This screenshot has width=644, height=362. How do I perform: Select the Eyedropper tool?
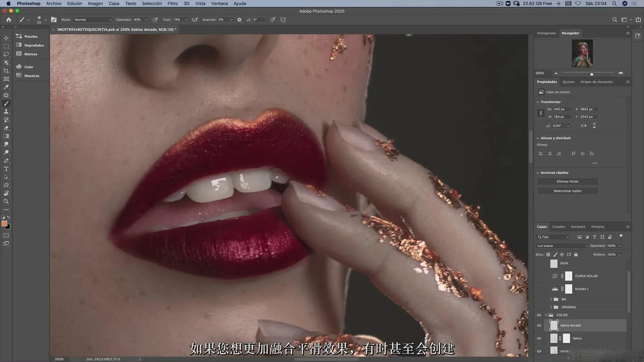6,87
